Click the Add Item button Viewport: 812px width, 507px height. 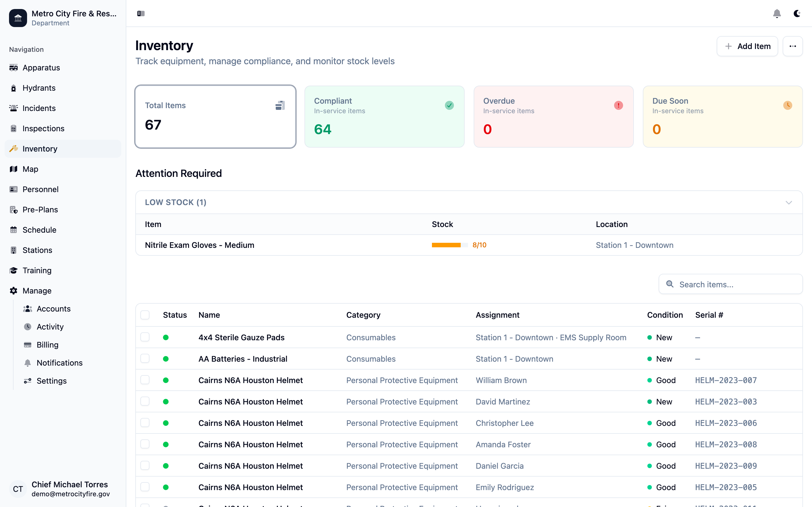[747, 46]
